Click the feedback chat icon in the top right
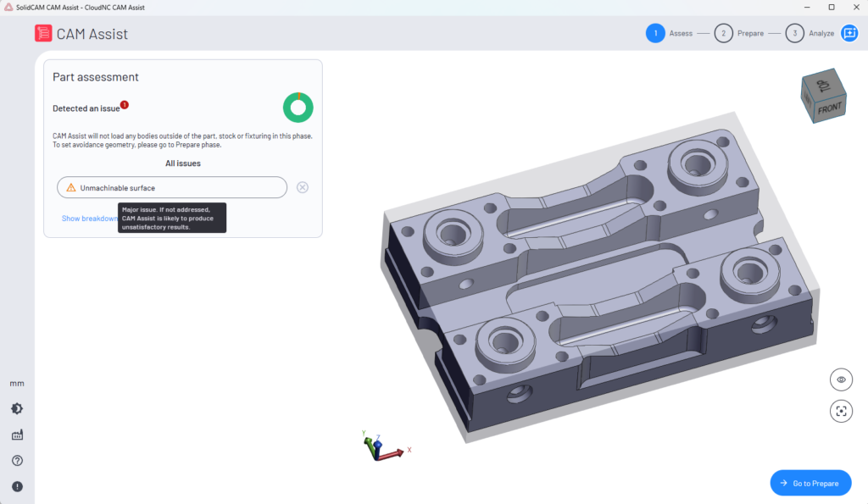 point(849,33)
